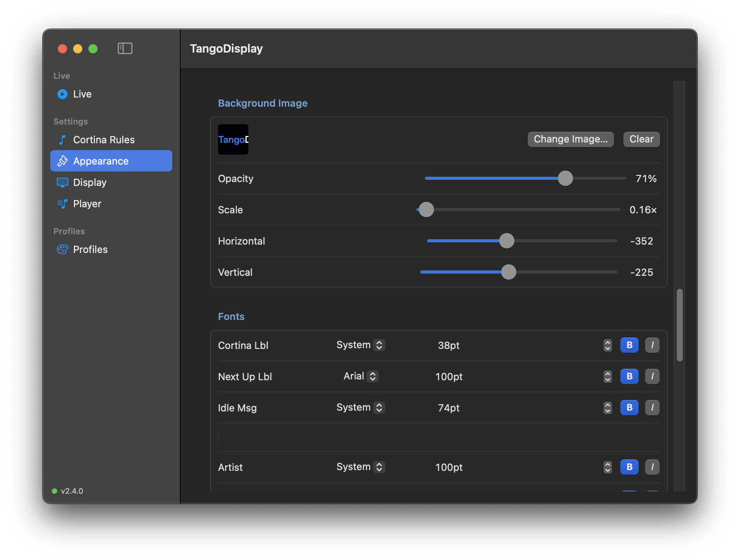Toggle italic for Next Up Lbl font

(x=652, y=376)
